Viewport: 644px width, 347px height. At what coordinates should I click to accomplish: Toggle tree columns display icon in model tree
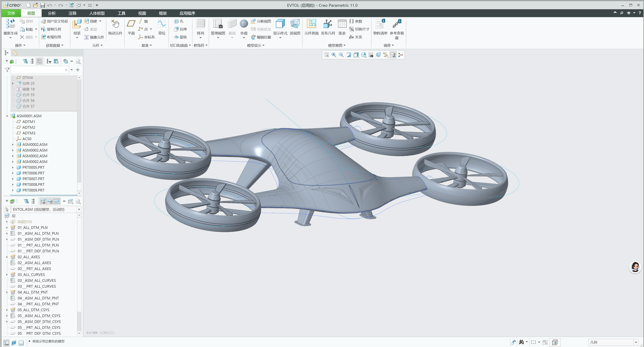(39, 61)
